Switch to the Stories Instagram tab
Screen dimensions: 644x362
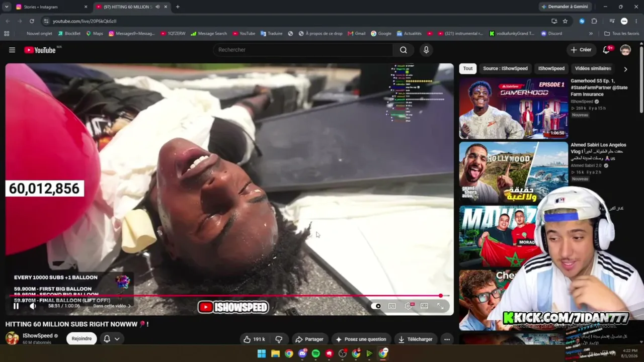point(51,7)
